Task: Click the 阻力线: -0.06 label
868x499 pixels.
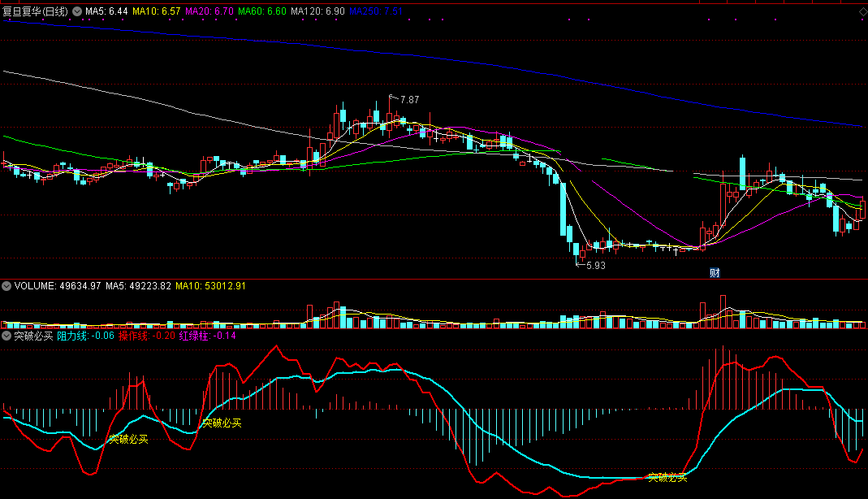Action: click(86, 336)
